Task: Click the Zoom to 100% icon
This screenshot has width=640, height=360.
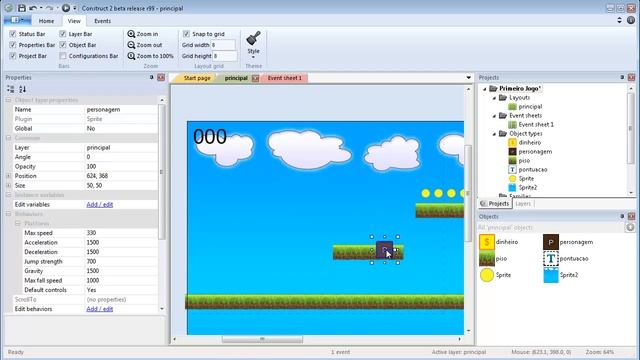Action: [x=131, y=56]
